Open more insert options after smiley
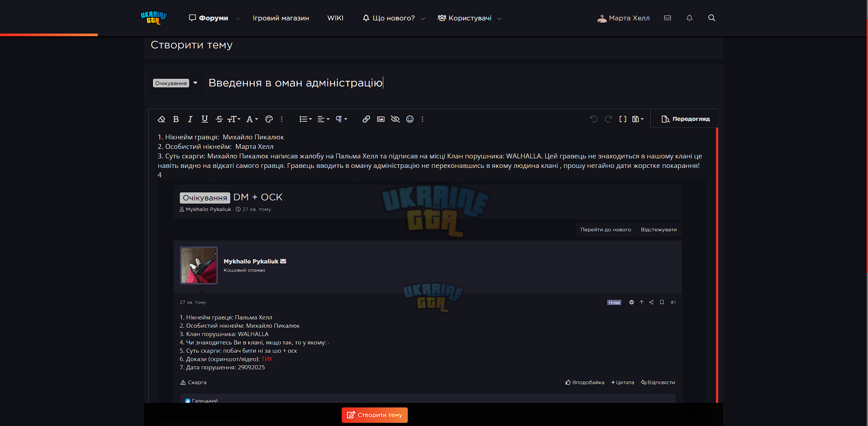This screenshot has width=868, height=426. [422, 119]
